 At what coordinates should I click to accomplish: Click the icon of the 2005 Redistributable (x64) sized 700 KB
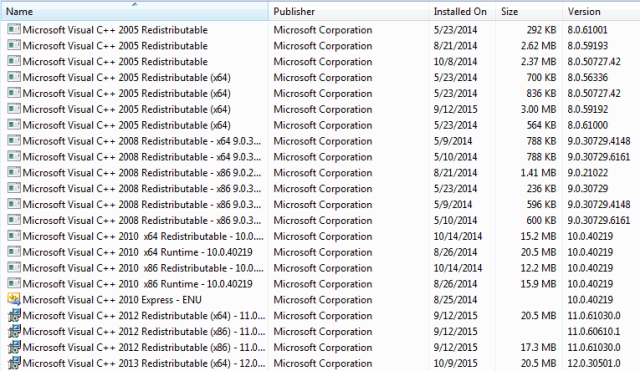click(14, 77)
